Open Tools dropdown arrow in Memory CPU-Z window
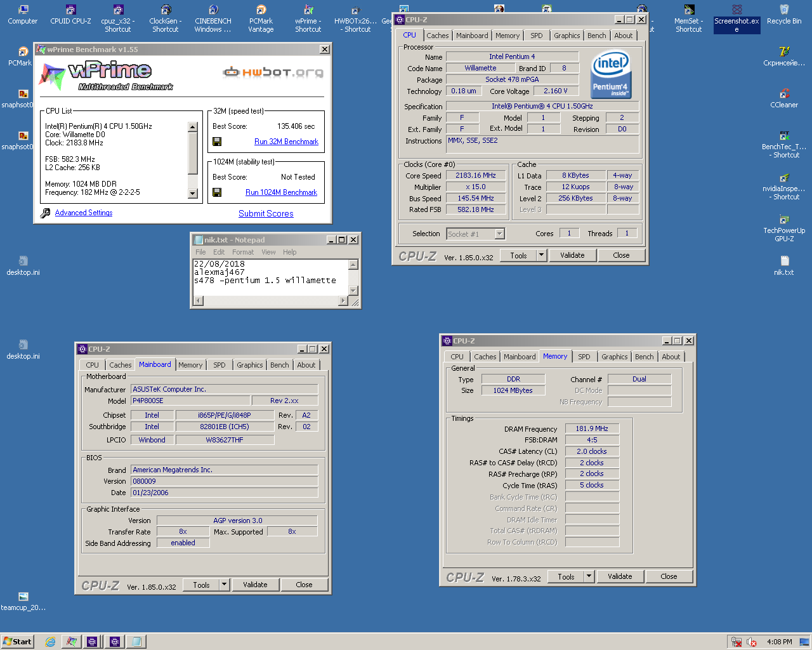This screenshot has width=812, height=650. pyautogui.click(x=589, y=576)
